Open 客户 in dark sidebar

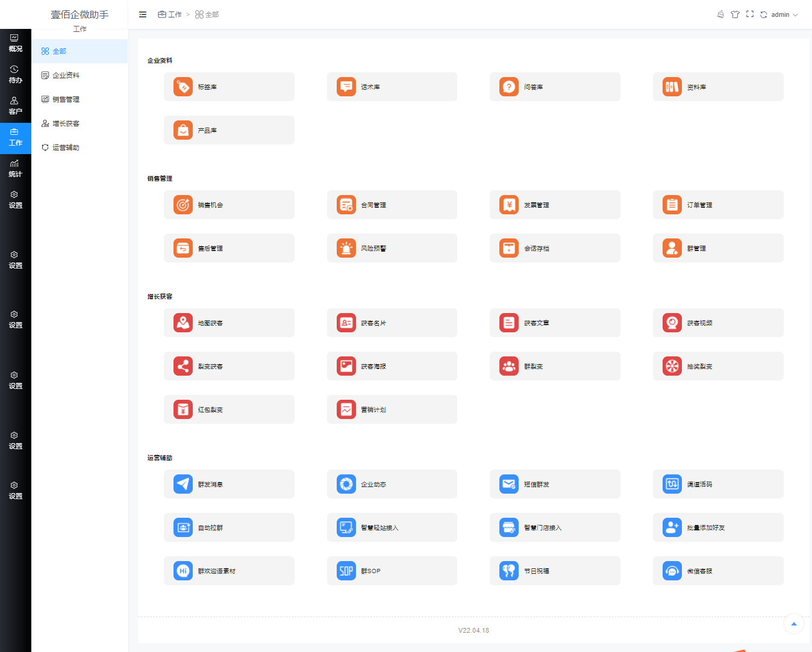coord(16,106)
